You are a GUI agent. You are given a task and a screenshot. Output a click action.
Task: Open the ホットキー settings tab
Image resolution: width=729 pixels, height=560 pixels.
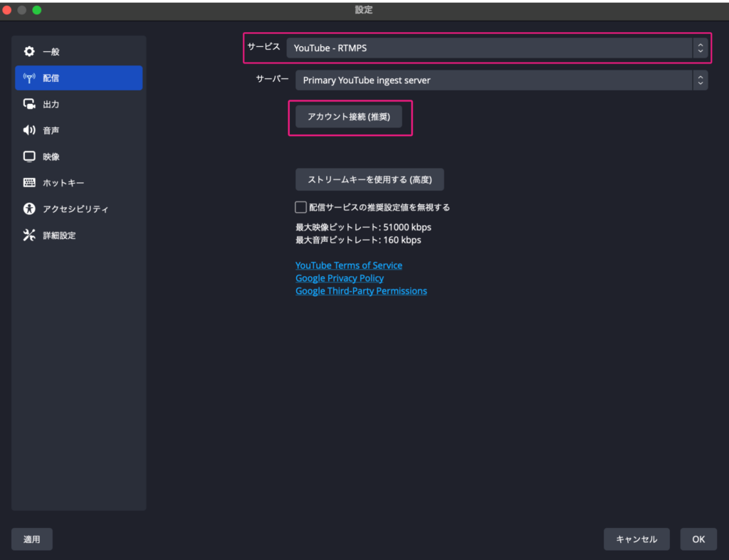coord(78,183)
